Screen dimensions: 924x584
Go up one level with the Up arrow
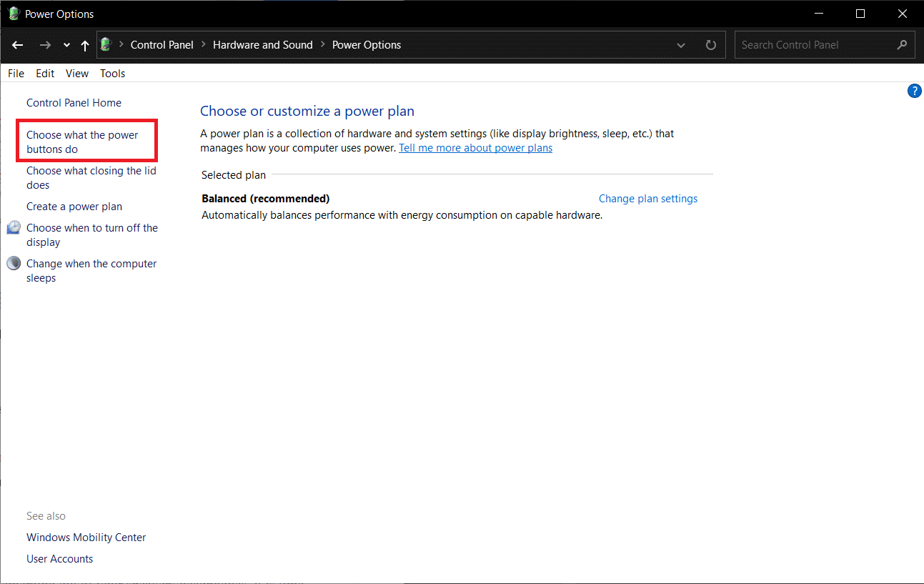[85, 45]
